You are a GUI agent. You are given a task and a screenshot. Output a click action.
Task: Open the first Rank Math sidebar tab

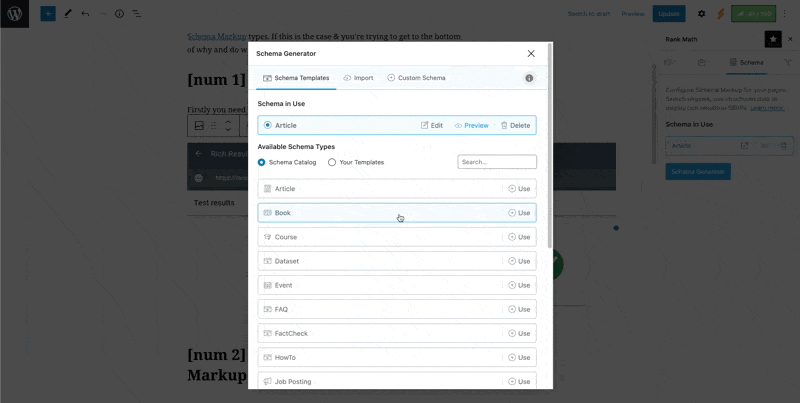[669, 62]
